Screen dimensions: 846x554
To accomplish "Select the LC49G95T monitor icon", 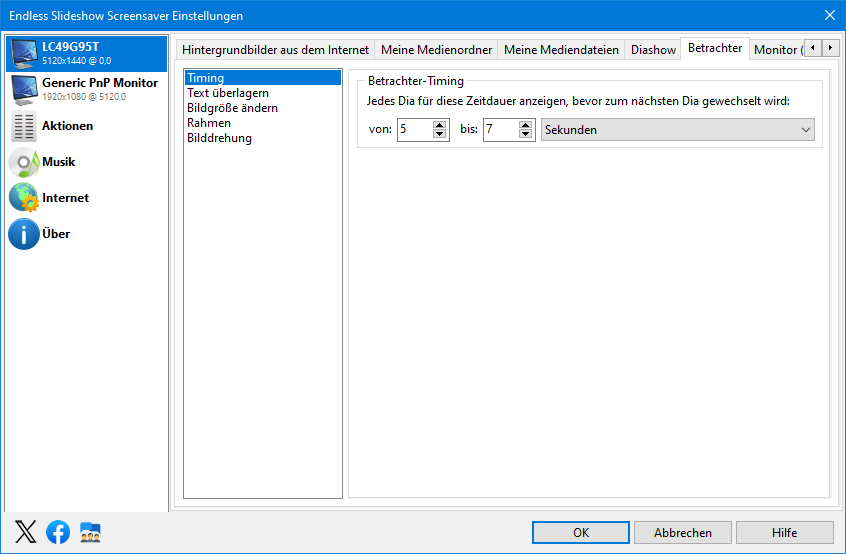I will [24, 54].
